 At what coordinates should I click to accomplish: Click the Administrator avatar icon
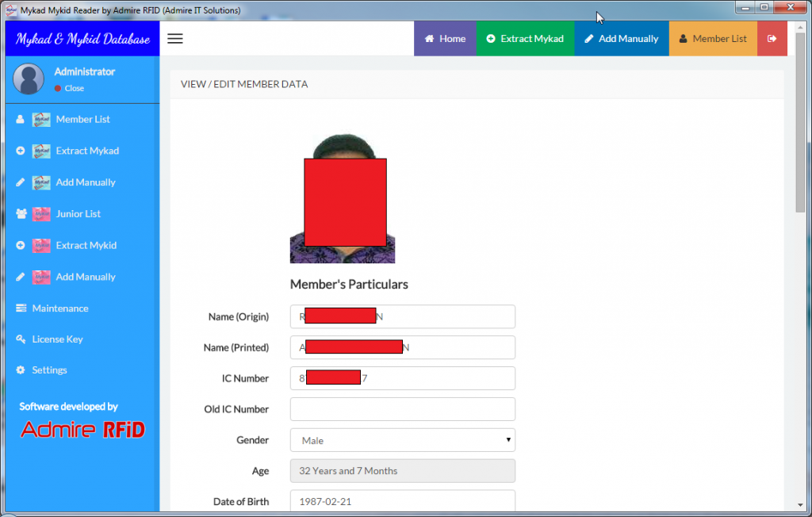(x=29, y=79)
